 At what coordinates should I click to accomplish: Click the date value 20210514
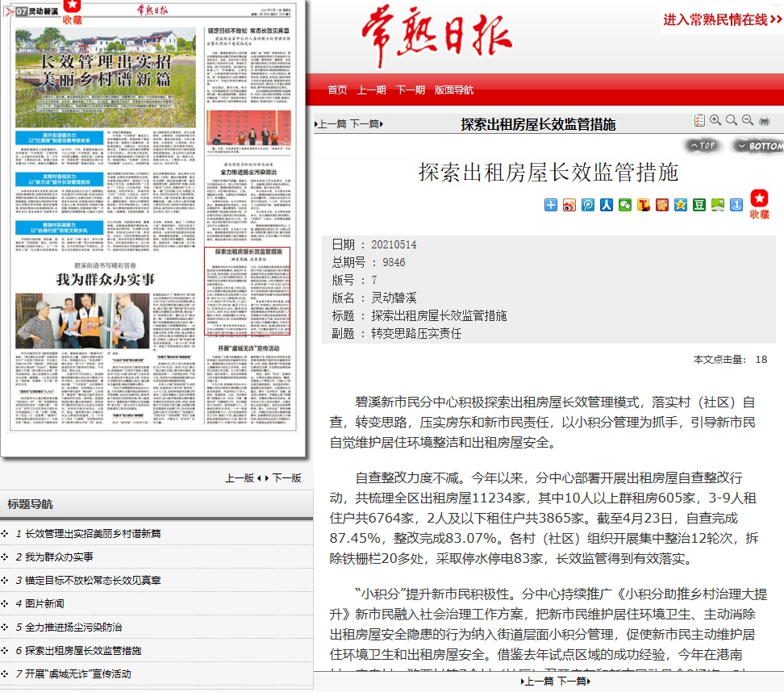(x=394, y=244)
